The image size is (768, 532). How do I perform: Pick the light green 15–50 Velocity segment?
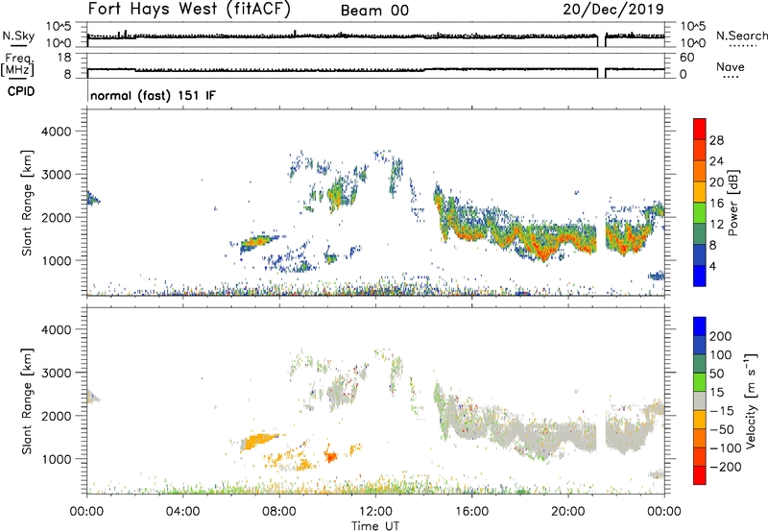[700, 382]
